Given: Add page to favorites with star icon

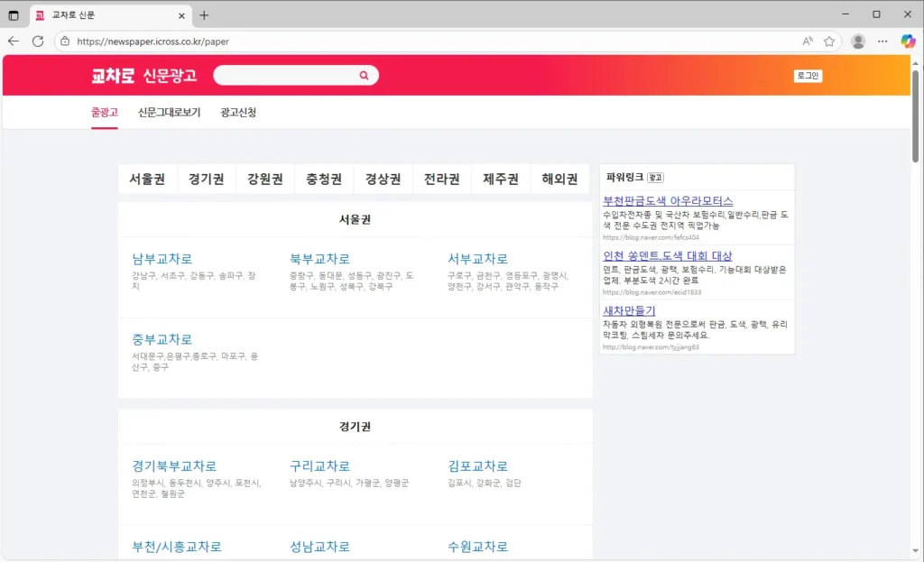Looking at the screenshot, I should point(828,41).
